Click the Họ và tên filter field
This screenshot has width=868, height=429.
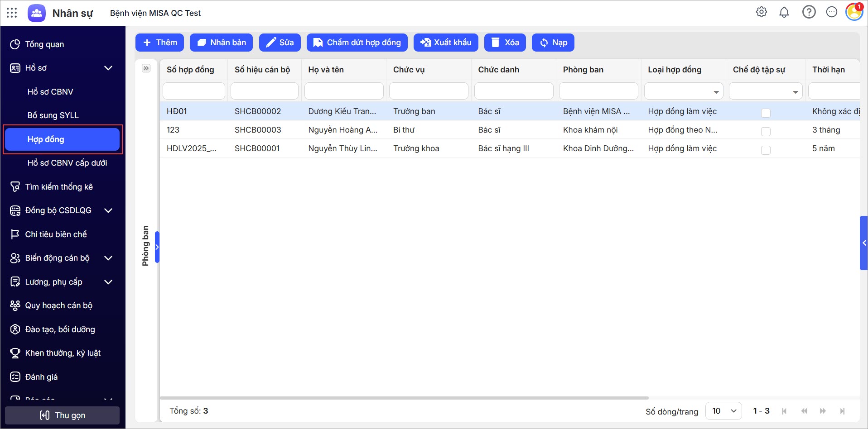click(344, 91)
